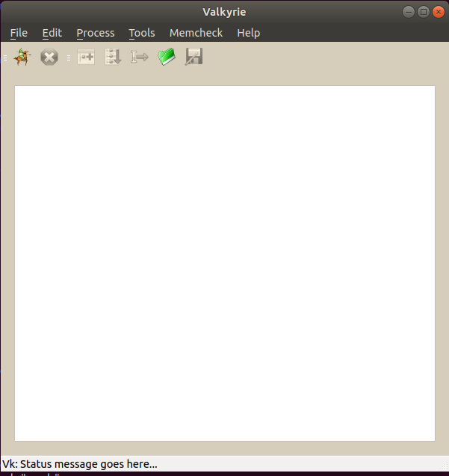Viewport: 449px width, 476px height.
Task: Open the Process menu
Action: point(96,33)
